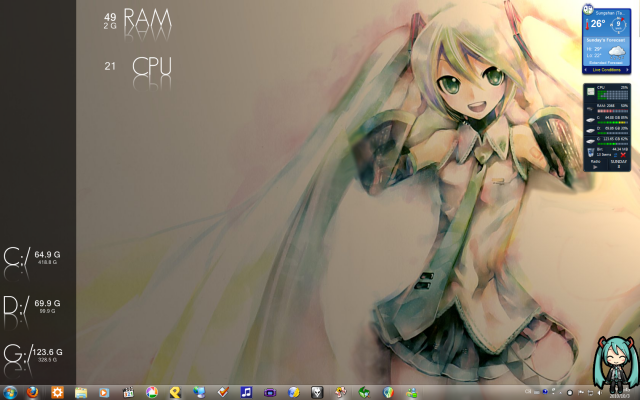The width and height of the screenshot is (640, 400).
Task: Open Windows Explorer folder icon
Action: coord(81,393)
